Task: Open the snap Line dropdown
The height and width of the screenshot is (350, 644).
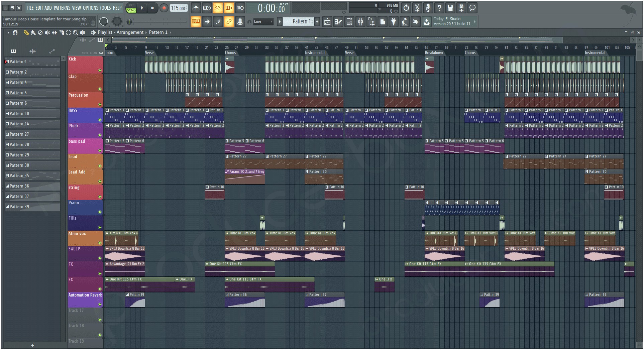Action: [263, 22]
